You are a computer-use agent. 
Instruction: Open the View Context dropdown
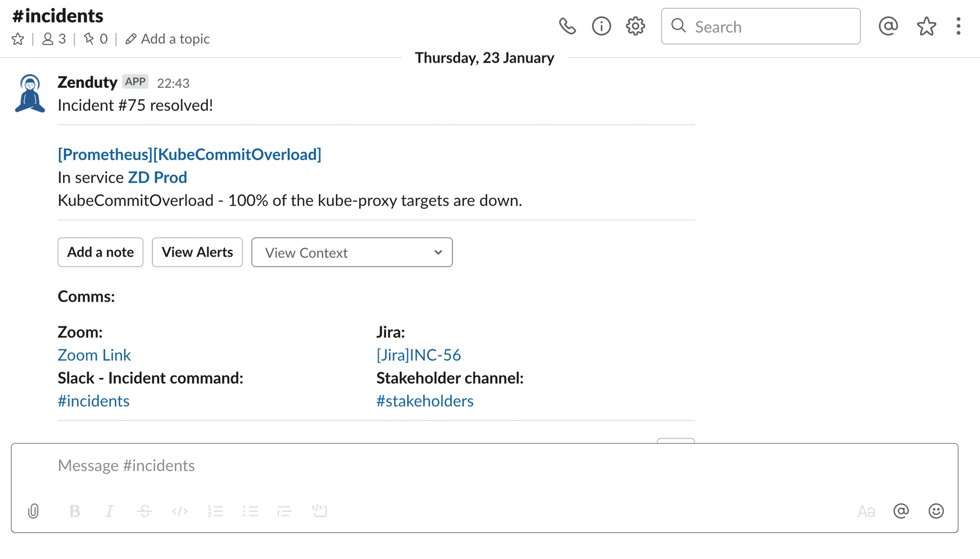(x=352, y=252)
